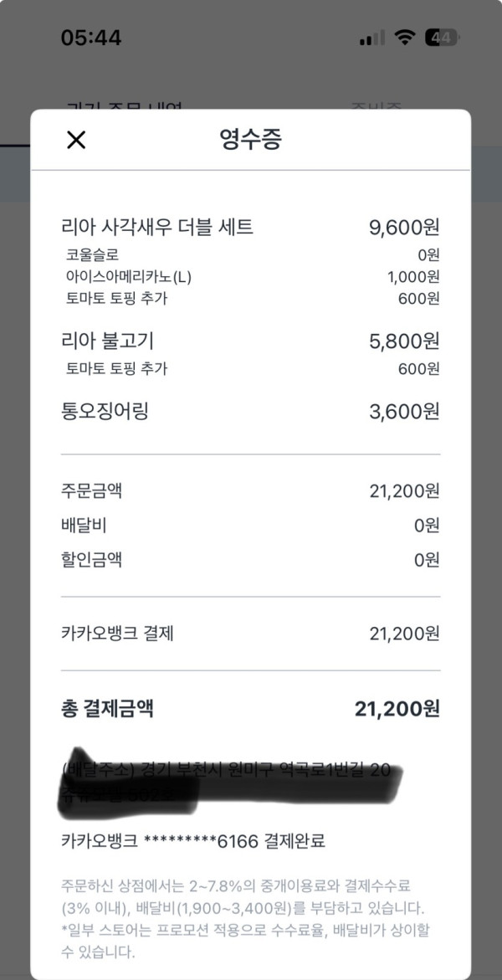Tap the 05:44 clock in status bar
This screenshot has width=502, height=980.
click(x=90, y=38)
